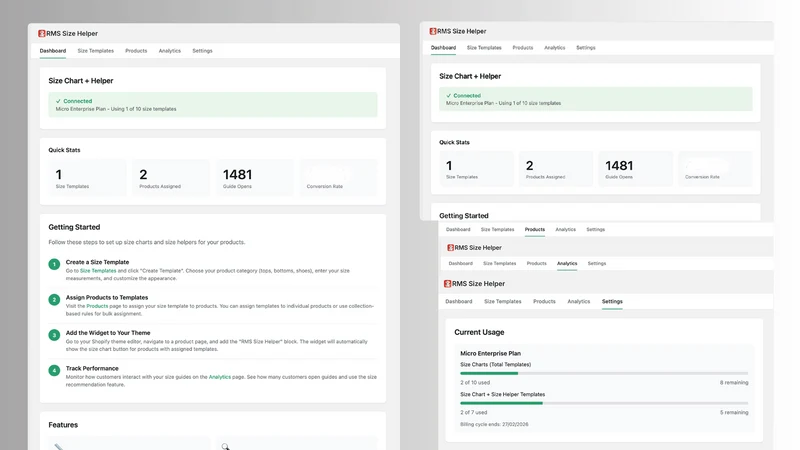Follow the green Analytics link in step 4
Image resolution: width=800 pixels, height=450 pixels.
[219, 377]
